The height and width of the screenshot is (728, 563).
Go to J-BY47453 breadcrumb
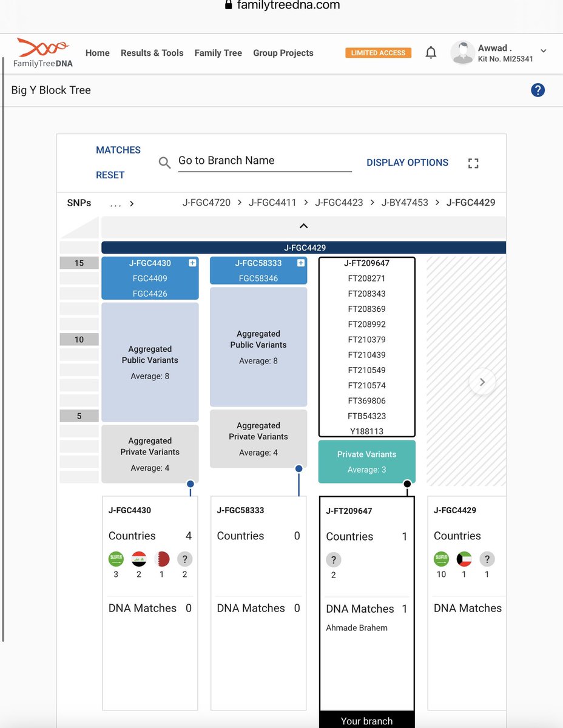pos(405,203)
